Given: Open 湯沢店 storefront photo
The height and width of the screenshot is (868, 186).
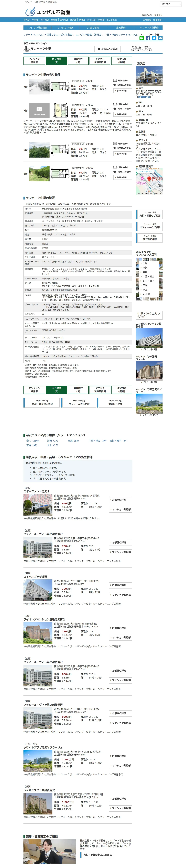Looking at the screenshot, I should click(149, 76).
